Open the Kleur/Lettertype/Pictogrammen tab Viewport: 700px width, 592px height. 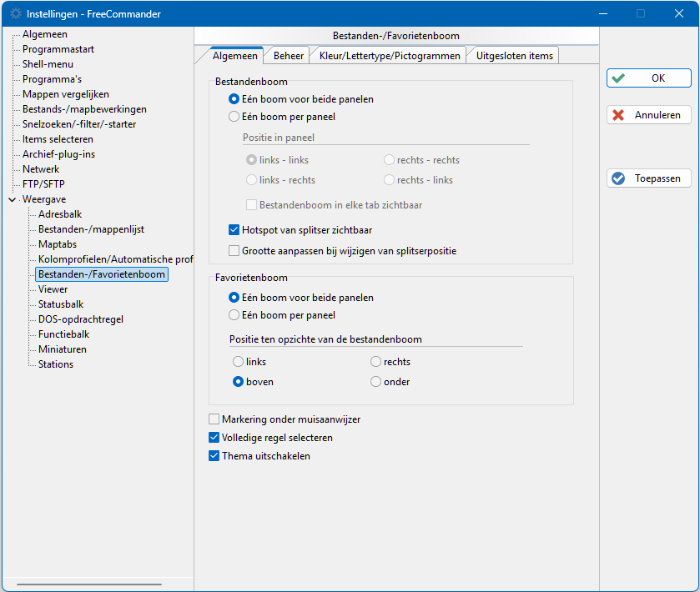[x=388, y=56]
